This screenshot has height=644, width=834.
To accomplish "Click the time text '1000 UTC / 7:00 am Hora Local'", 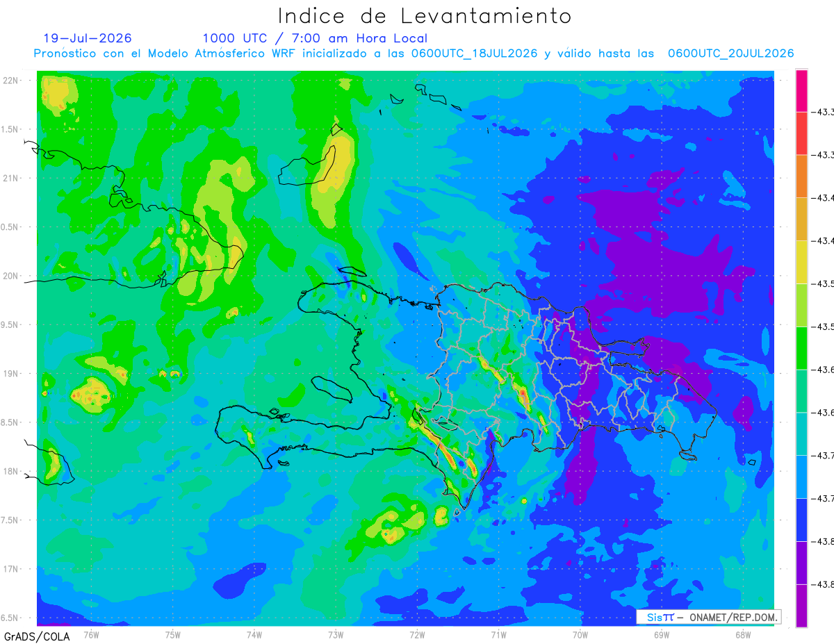I will (x=315, y=38).
